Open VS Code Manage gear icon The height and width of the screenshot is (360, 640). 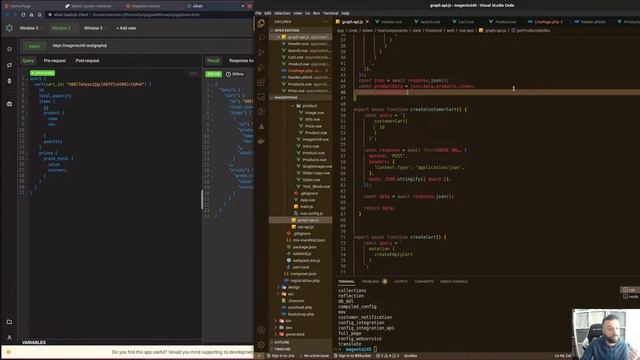point(261,345)
